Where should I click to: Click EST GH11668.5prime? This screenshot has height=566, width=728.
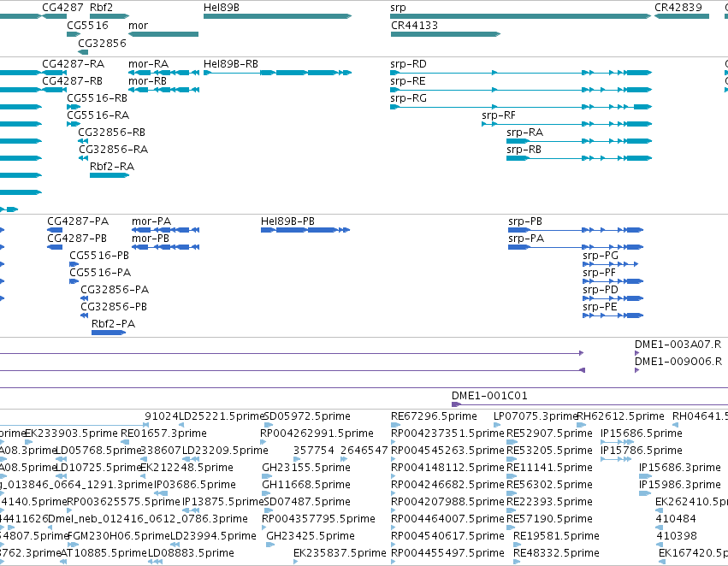[306, 485]
